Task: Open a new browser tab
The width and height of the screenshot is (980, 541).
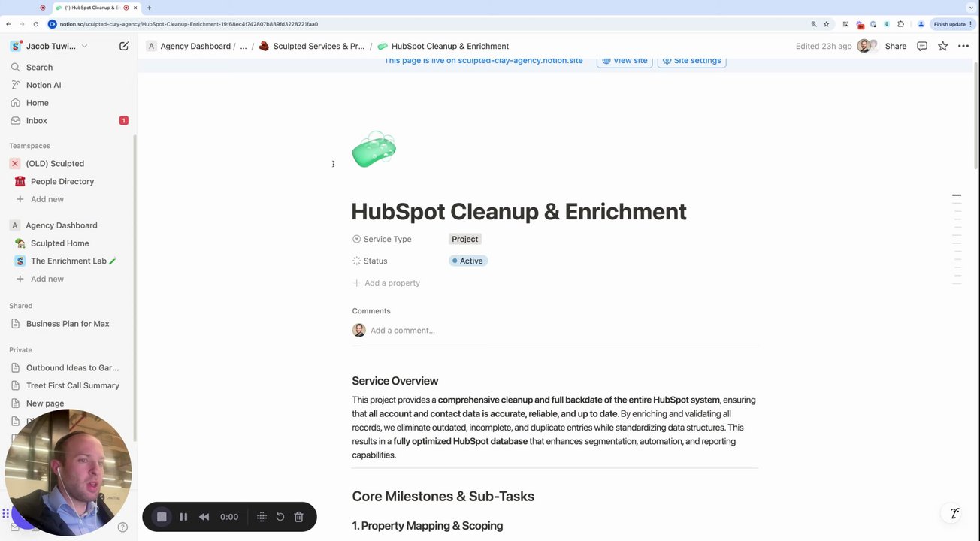Action: tap(149, 8)
